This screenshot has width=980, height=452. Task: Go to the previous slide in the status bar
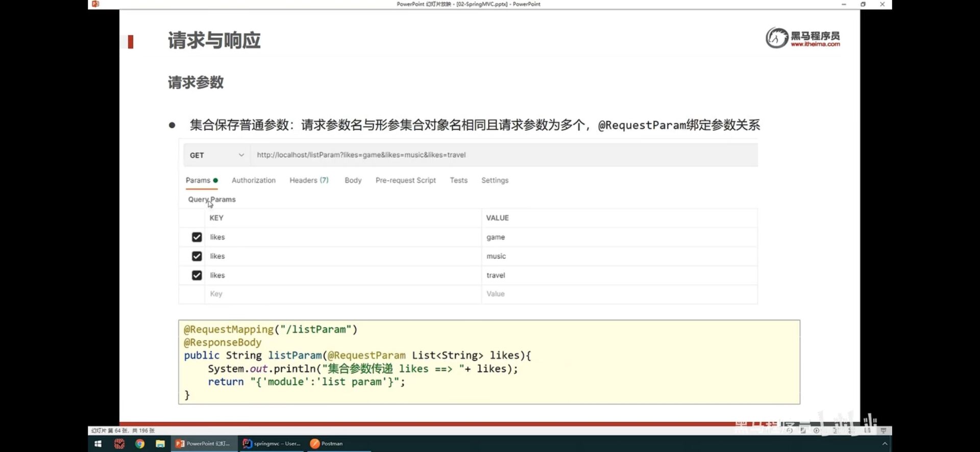coord(790,431)
